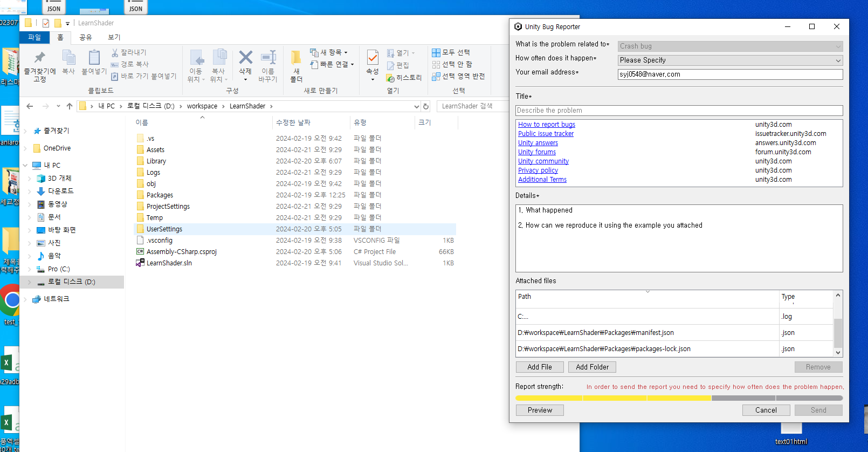Click the Copy to icon

pos(219,57)
